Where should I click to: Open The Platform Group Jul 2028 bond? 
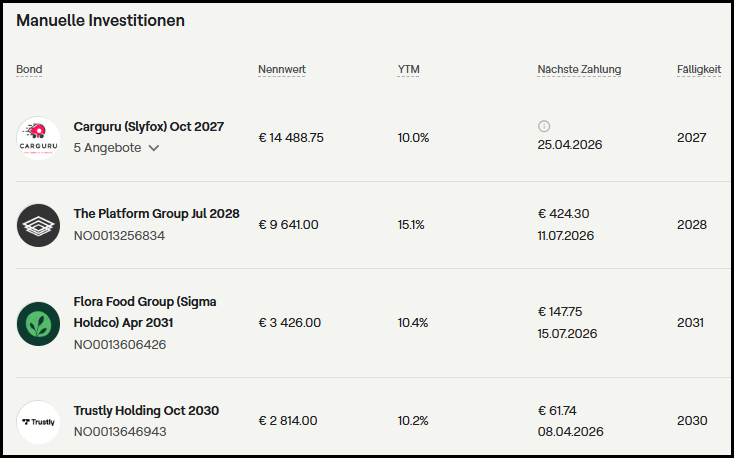pos(156,214)
